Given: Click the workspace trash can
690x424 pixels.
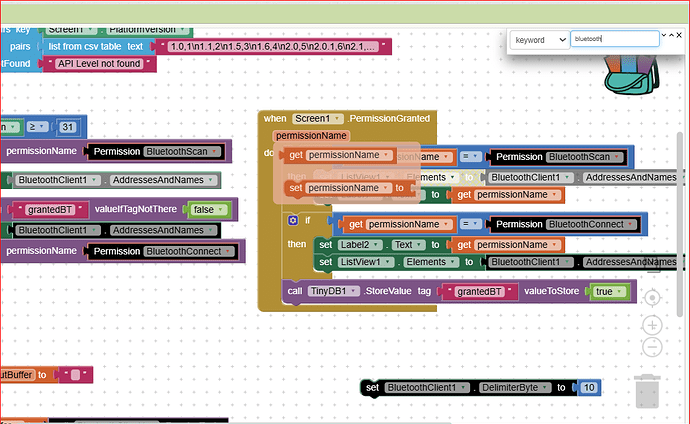Looking at the screenshot, I should coord(647,391).
